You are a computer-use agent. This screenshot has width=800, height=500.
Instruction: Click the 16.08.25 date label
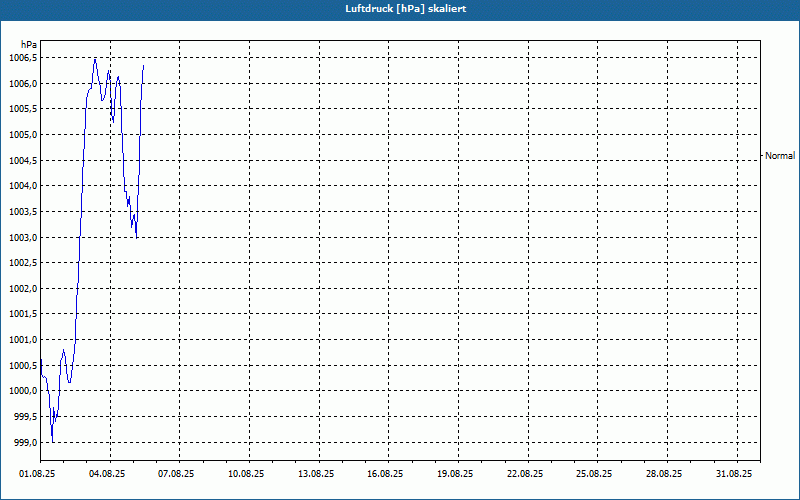[x=385, y=474]
